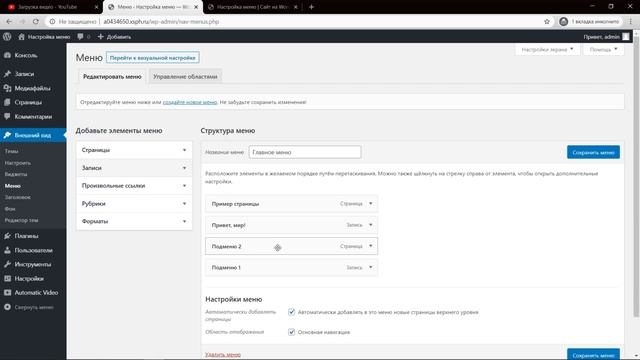
Task: Close the YouTube browser tab
Action: pos(96,7)
